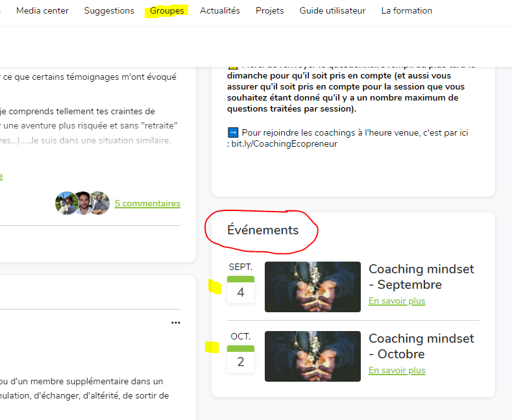This screenshot has height=420, width=512.
Task: Click En savoir plus for Septembre coaching
Action: point(396,301)
